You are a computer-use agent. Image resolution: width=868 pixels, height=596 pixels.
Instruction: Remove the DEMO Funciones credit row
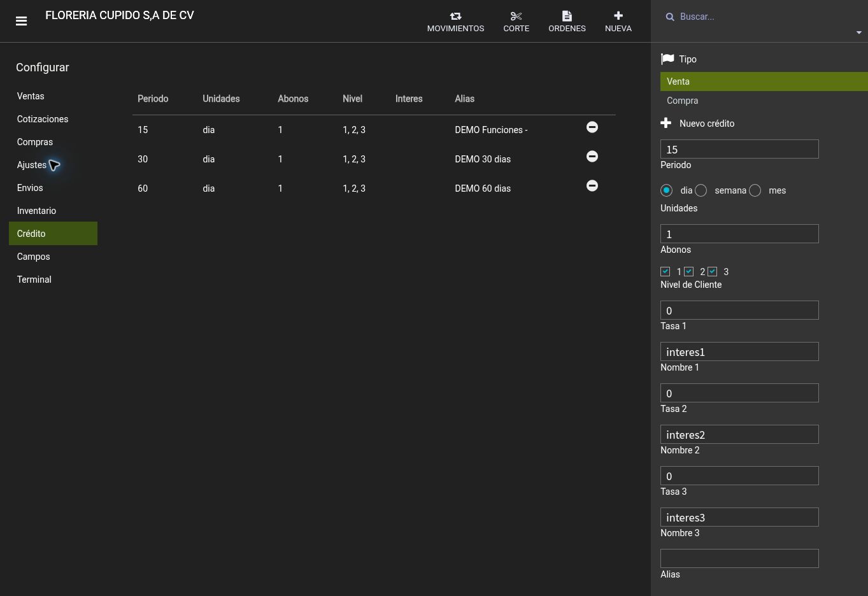[592, 127]
